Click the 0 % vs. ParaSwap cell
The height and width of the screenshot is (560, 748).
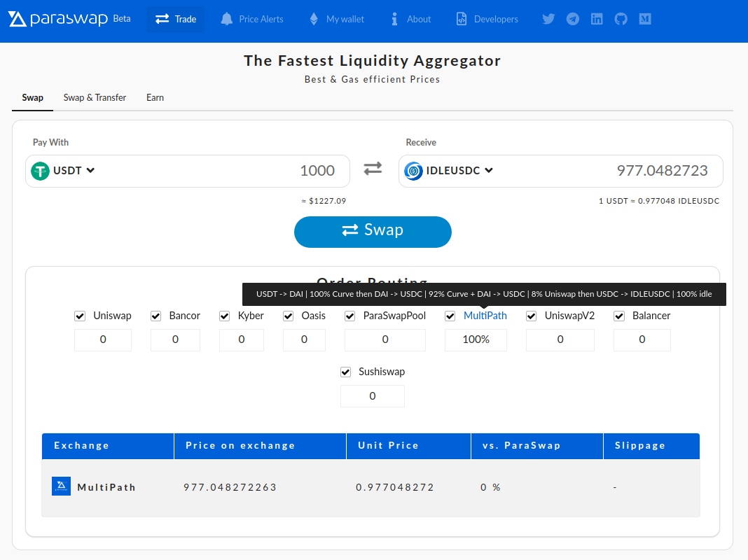tap(490, 487)
